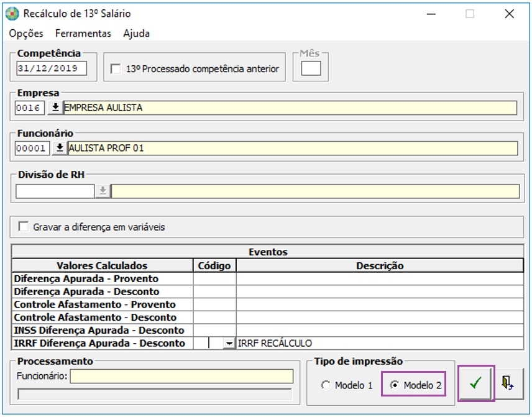Click the Valores Calculados column header
Screen dimensions: 532x417
point(103,265)
